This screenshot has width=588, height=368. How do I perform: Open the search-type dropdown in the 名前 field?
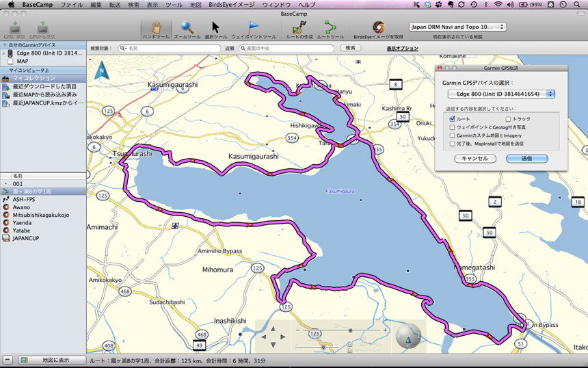[123, 49]
